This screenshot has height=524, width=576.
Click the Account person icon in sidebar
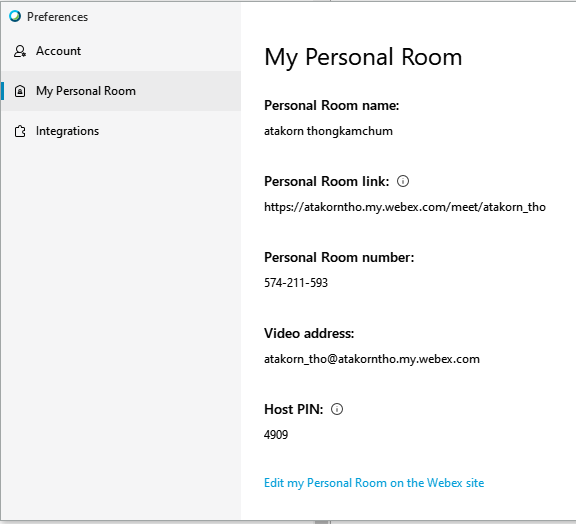click(20, 51)
